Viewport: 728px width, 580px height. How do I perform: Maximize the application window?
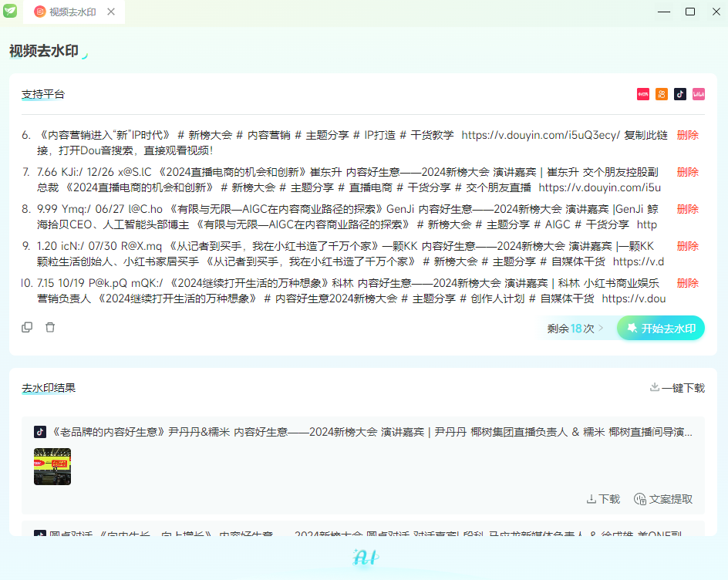(x=690, y=12)
